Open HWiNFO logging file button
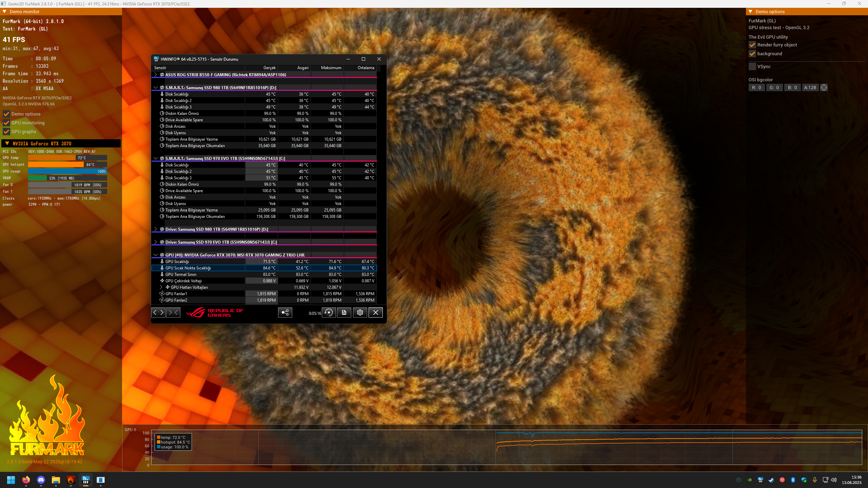 [344, 312]
